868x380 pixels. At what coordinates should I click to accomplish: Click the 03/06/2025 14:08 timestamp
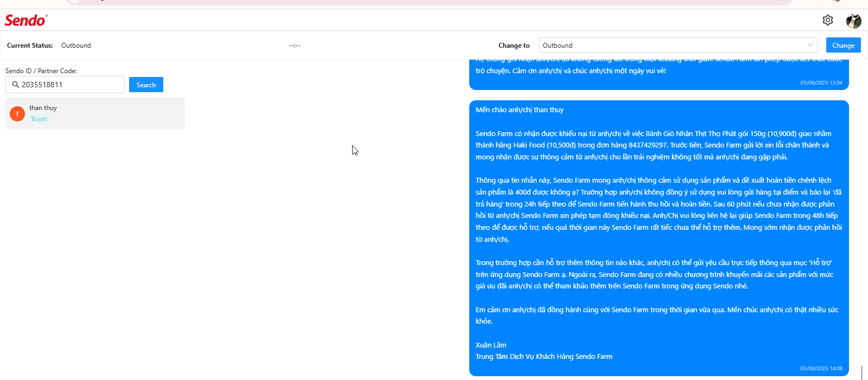coord(821,368)
